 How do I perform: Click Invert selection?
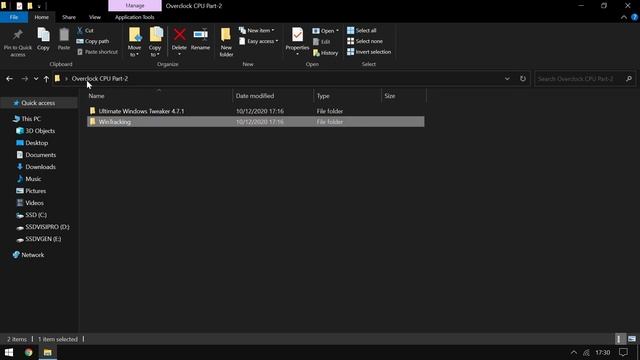coord(369,52)
